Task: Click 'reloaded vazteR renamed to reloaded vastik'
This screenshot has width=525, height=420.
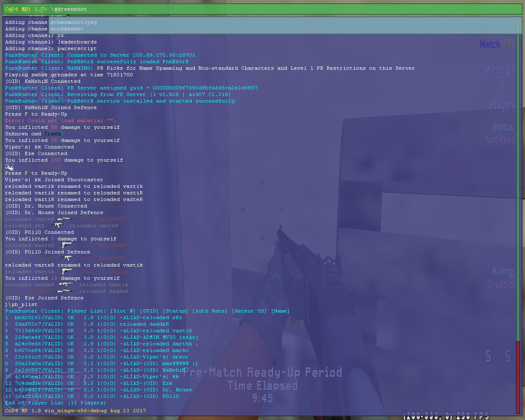Action: [x=74, y=265]
